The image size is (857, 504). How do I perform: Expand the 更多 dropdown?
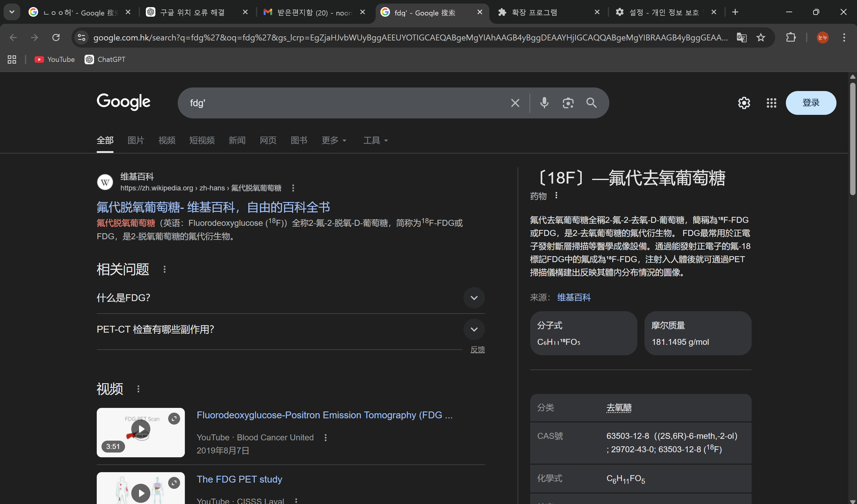click(x=334, y=140)
